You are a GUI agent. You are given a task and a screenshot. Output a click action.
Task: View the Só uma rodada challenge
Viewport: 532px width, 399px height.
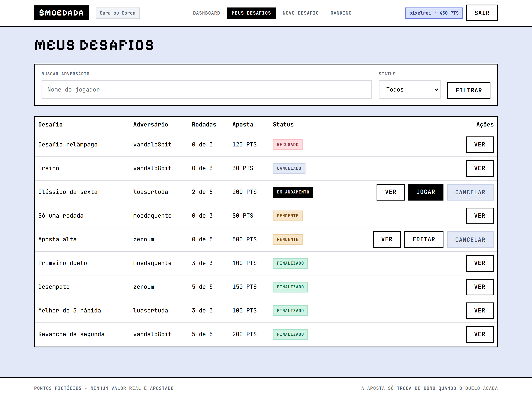pos(480,216)
